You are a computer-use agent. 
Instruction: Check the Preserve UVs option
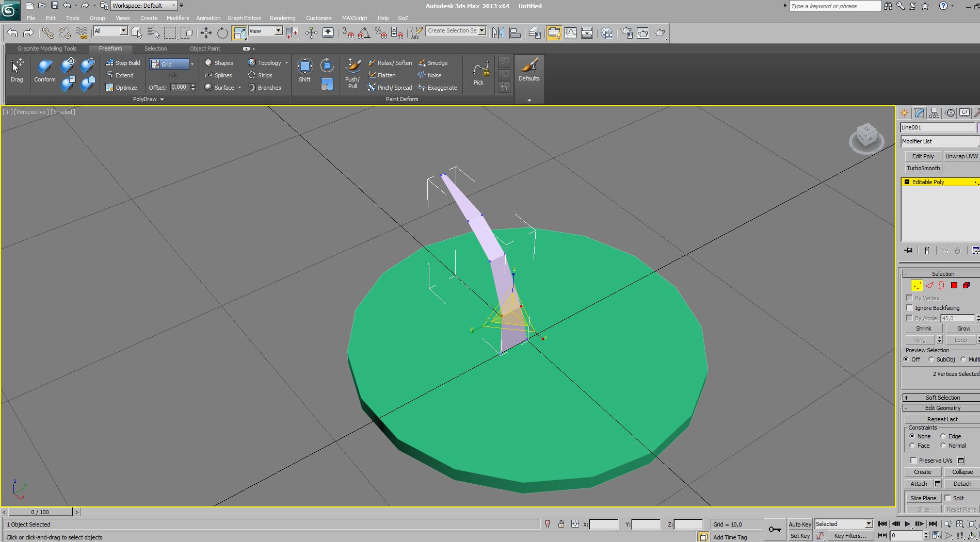click(913, 461)
